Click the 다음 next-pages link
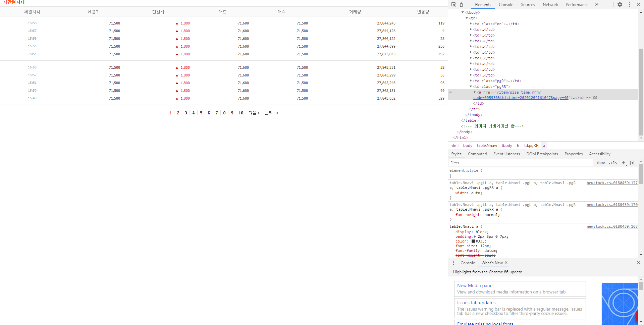This screenshot has height=325, width=644. 254,113
